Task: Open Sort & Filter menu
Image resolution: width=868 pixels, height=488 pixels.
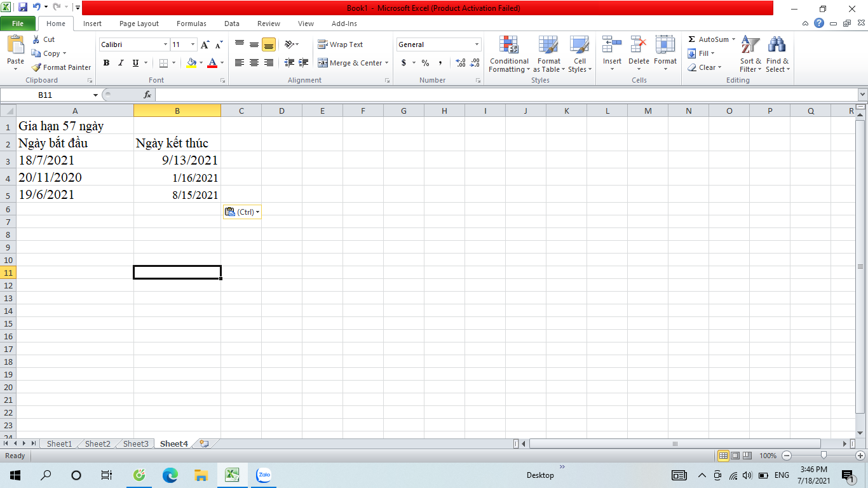Action: pos(750,55)
